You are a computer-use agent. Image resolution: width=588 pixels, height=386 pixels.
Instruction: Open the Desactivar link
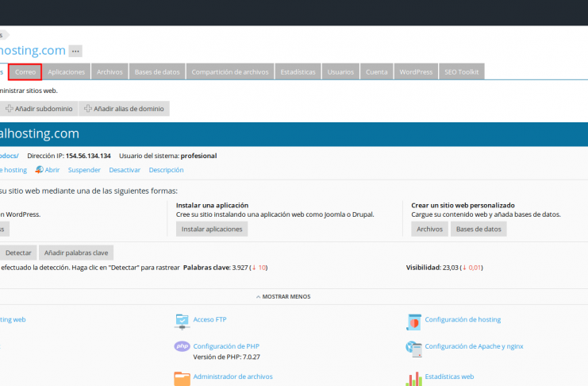(125, 170)
